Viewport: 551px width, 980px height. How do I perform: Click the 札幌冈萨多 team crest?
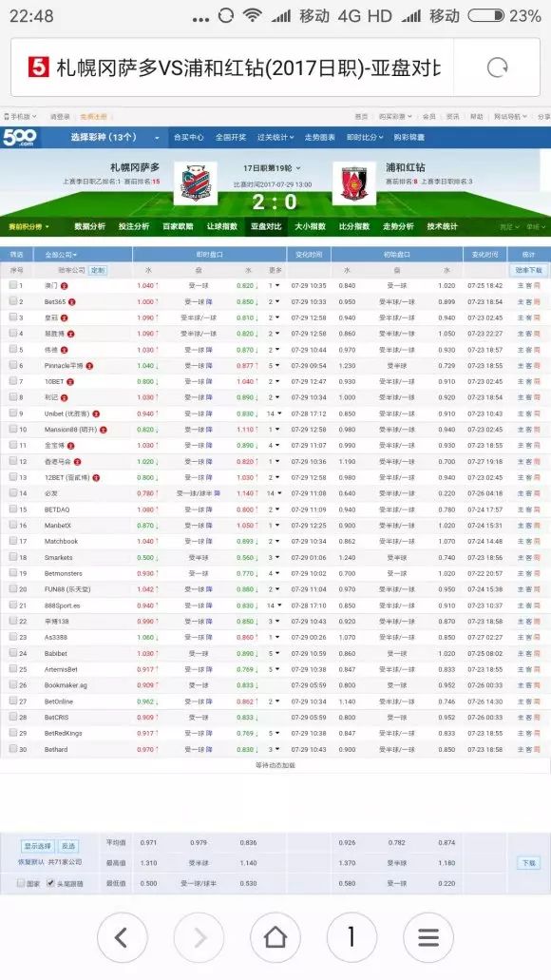195,183
